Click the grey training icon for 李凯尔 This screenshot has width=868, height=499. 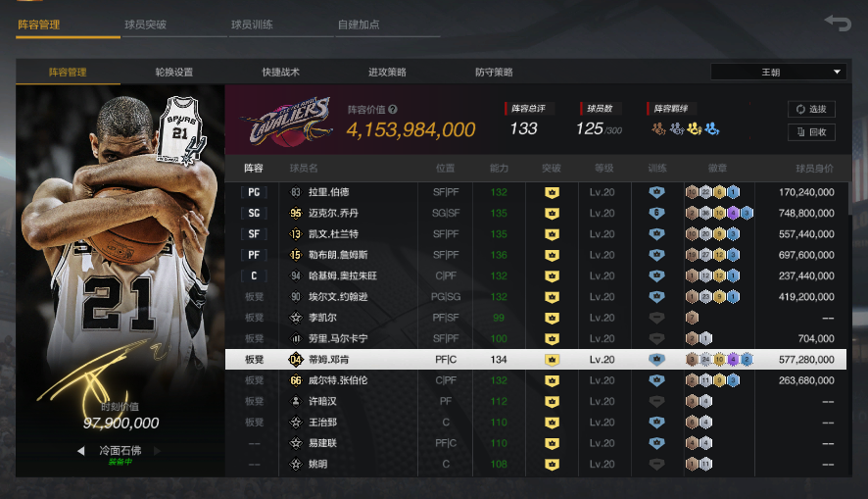656,318
